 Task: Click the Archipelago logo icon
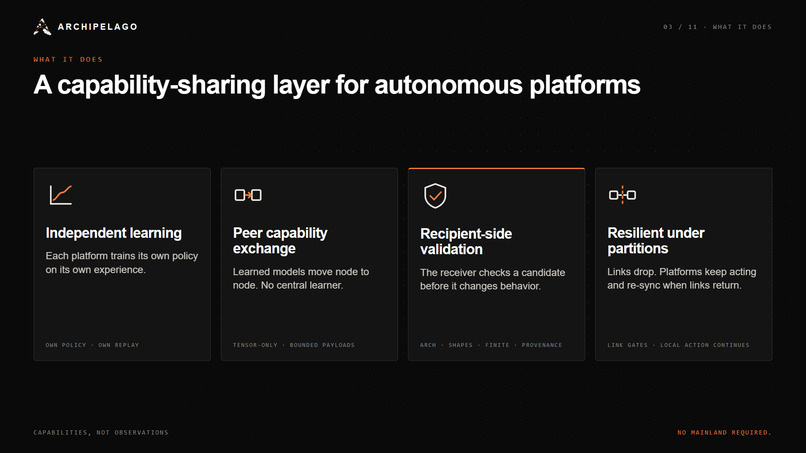click(x=42, y=27)
